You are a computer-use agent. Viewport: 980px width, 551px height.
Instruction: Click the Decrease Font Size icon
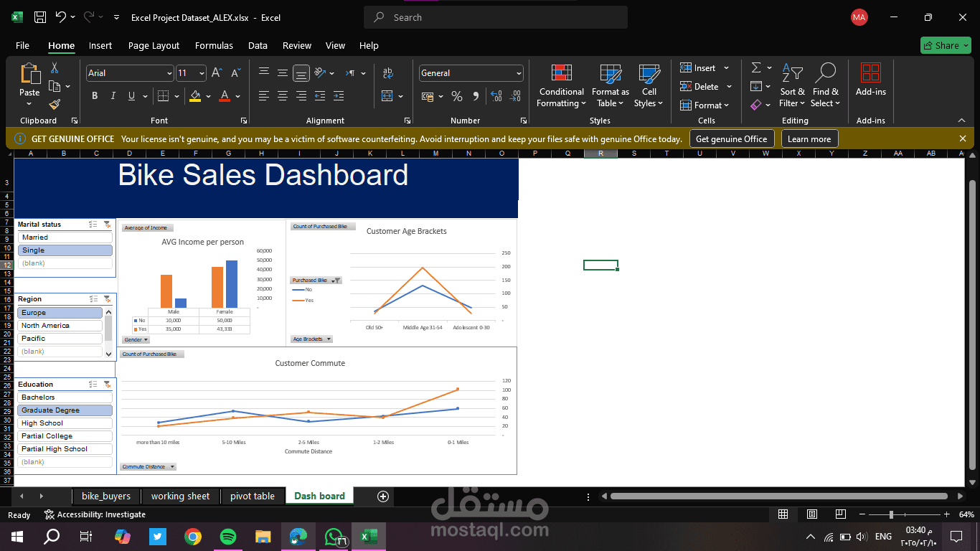[236, 73]
